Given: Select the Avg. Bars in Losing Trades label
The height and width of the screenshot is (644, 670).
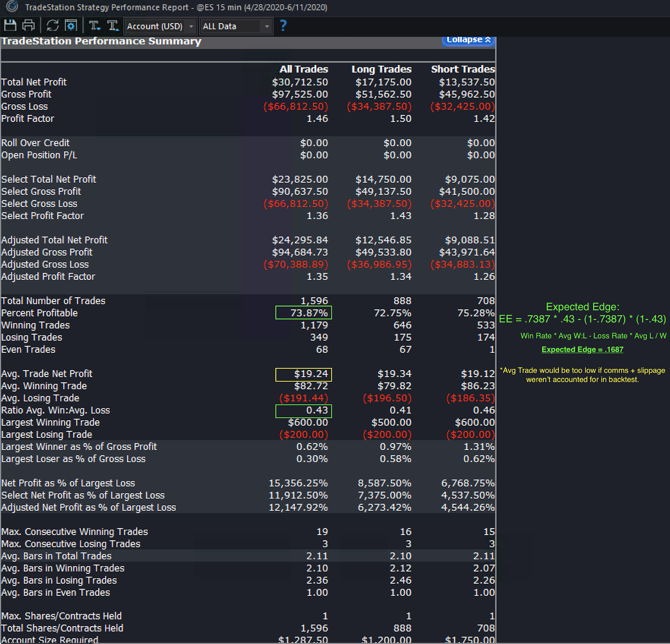Looking at the screenshot, I should (59, 580).
